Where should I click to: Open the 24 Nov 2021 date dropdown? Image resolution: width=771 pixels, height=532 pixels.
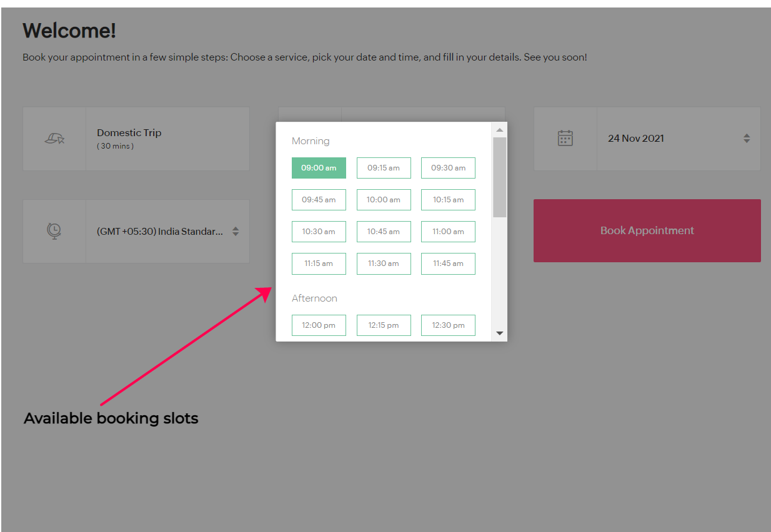pos(678,139)
